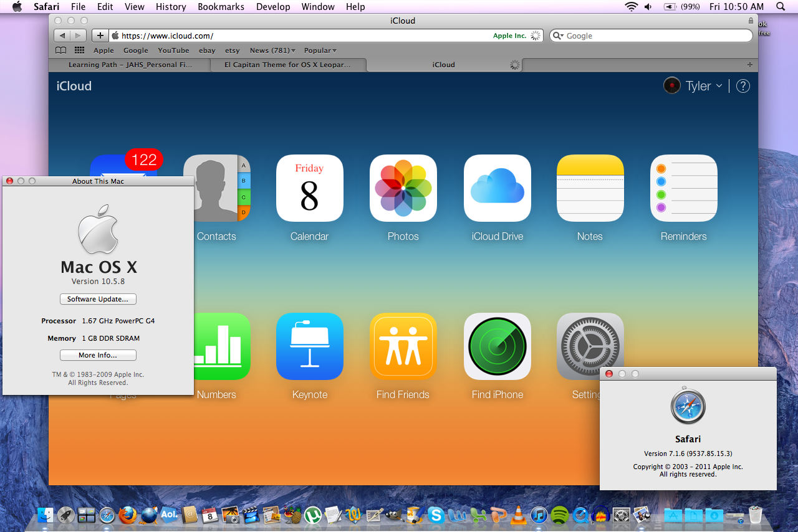798x532 pixels.
Task: Open the Trash in the Dock
Action: pos(756,515)
